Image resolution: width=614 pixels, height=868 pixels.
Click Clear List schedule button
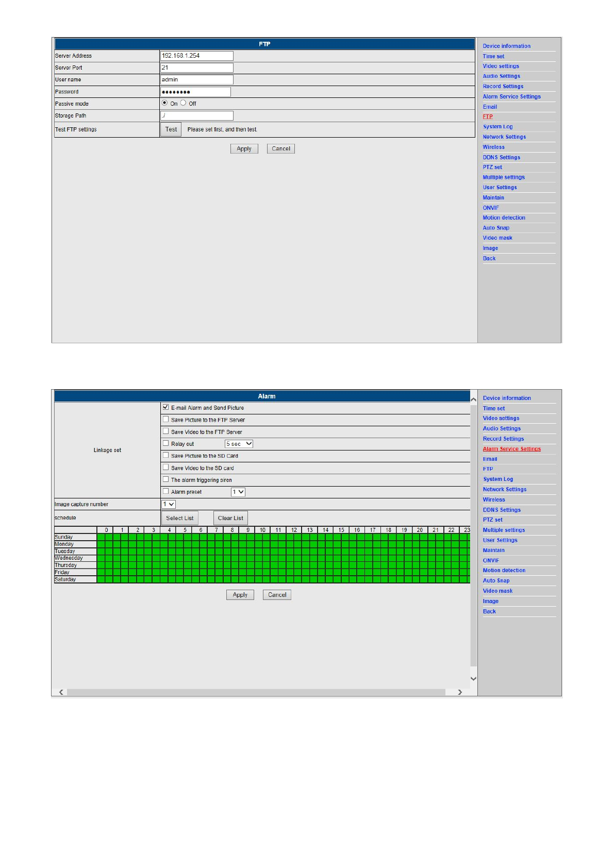pyautogui.click(x=230, y=518)
